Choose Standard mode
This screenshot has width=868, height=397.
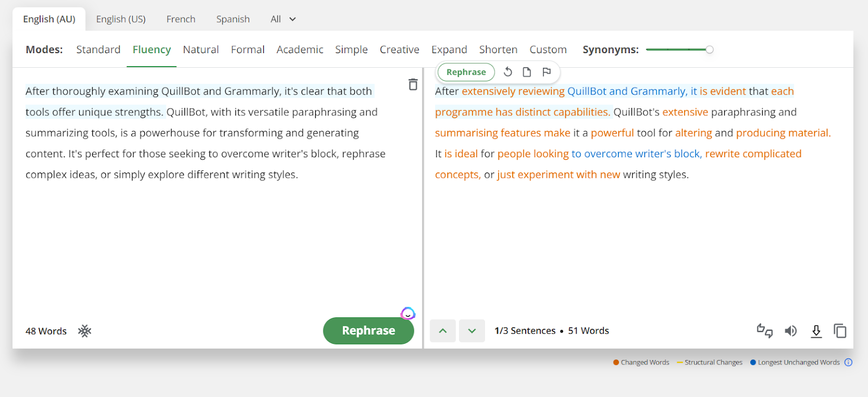pyautogui.click(x=98, y=49)
